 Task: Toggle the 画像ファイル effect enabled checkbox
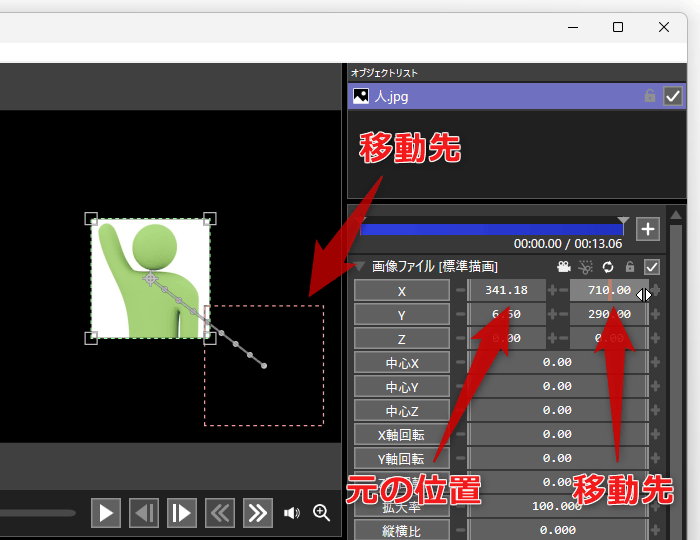[651, 267]
